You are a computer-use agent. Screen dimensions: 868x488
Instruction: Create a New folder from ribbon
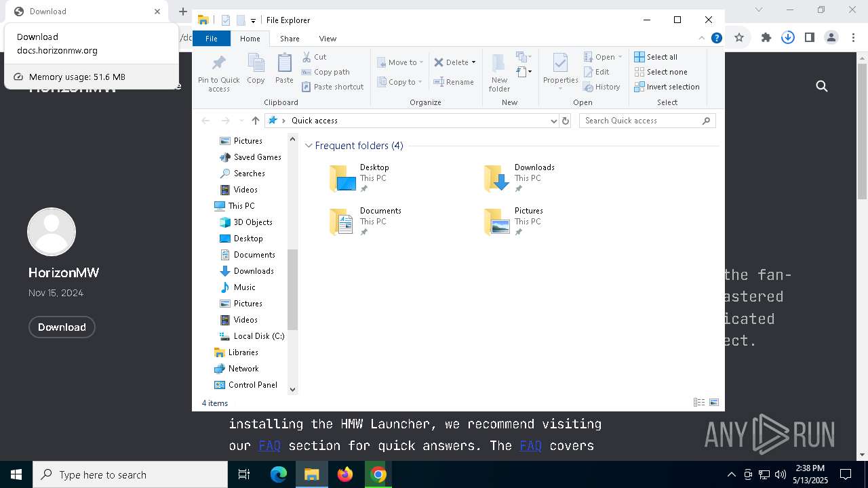point(499,73)
